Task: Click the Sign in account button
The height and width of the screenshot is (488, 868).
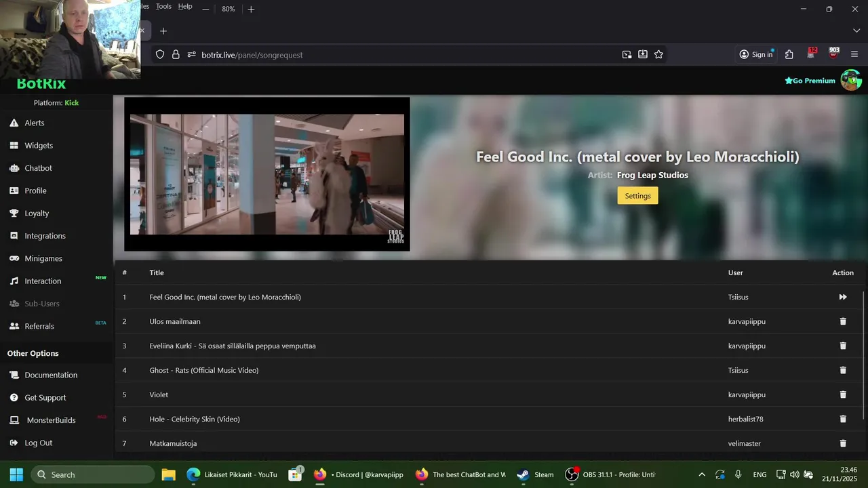Action: click(755, 55)
